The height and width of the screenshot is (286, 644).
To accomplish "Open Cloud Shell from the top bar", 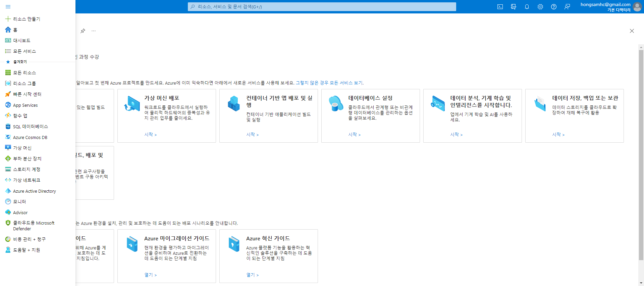I will click(500, 7).
